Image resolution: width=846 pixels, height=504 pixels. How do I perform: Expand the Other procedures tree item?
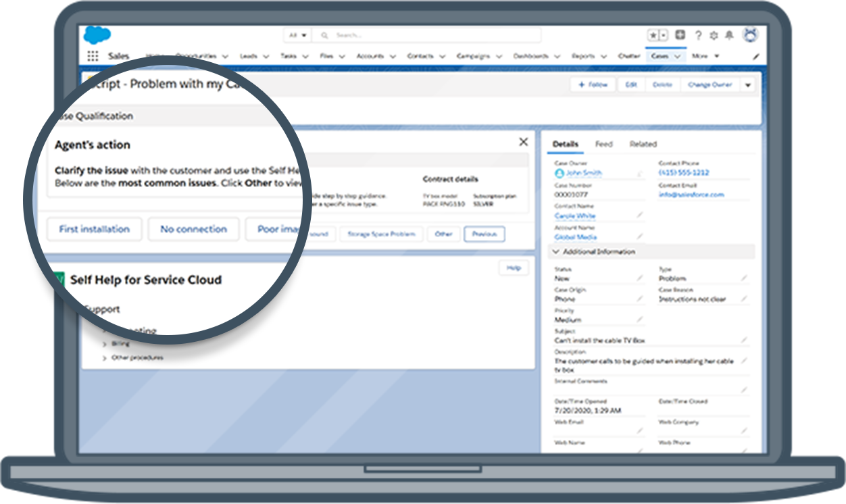[104, 357]
